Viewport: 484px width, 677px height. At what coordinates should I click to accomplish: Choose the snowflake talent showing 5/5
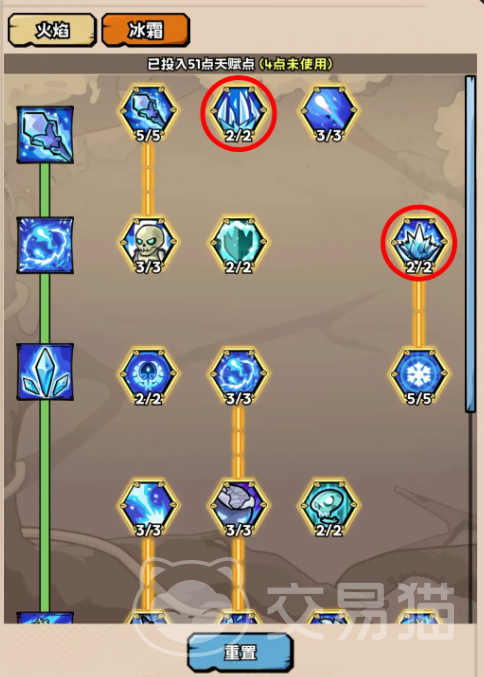point(419,376)
